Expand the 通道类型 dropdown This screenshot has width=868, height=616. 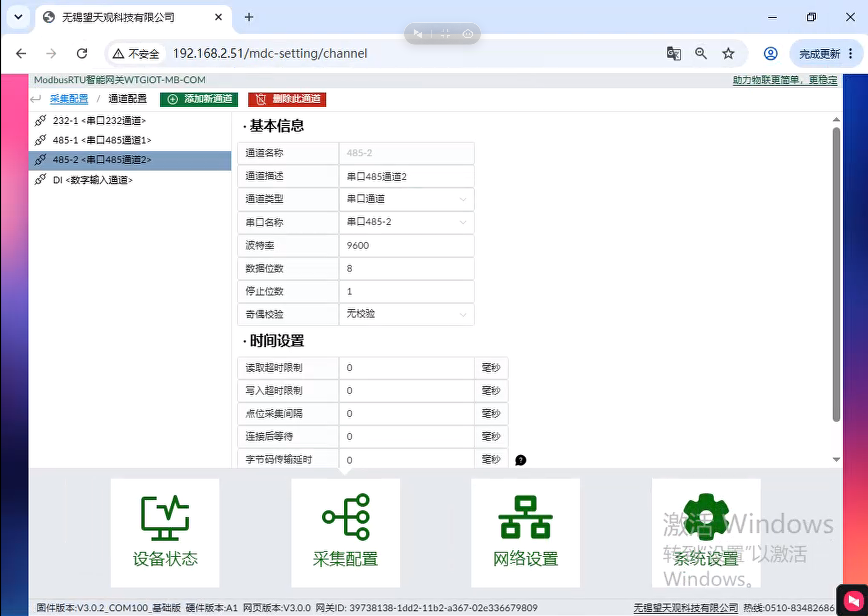(406, 199)
